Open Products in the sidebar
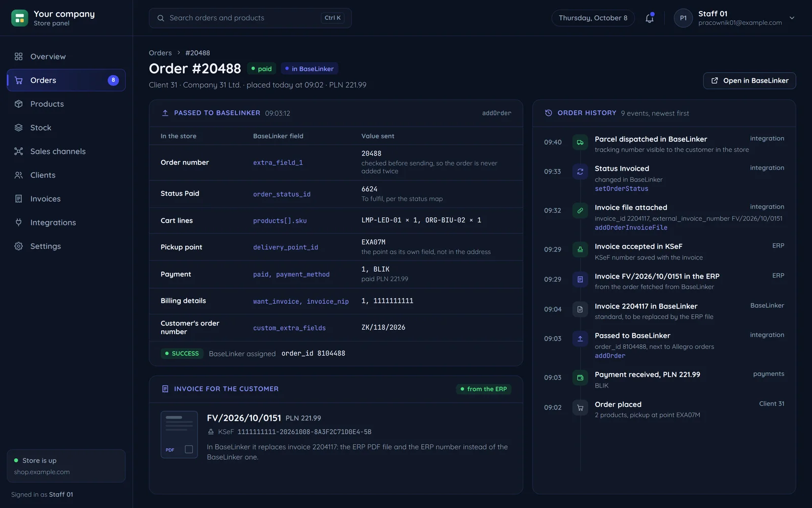The width and height of the screenshot is (812, 508). tap(66, 104)
